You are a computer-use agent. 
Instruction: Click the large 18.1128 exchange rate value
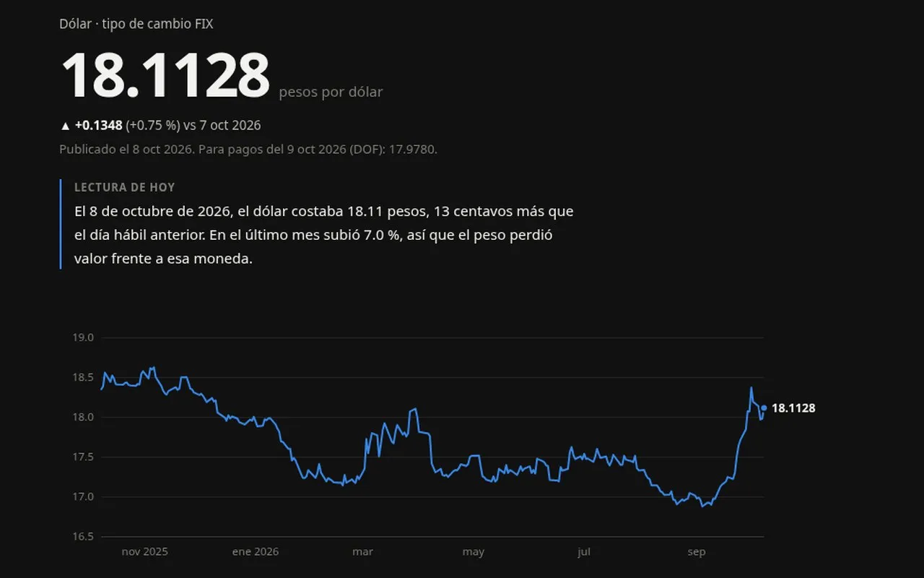[165, 76]
